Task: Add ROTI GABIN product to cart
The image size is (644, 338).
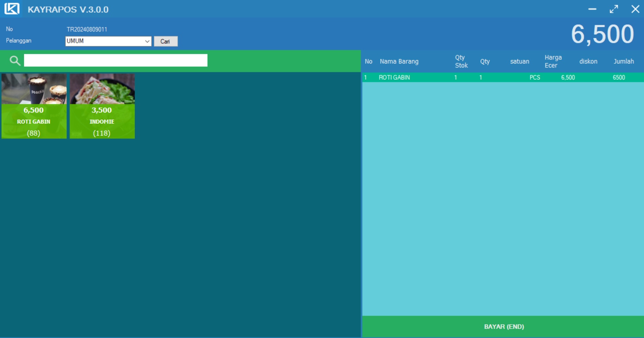Action: pos(34,106)
